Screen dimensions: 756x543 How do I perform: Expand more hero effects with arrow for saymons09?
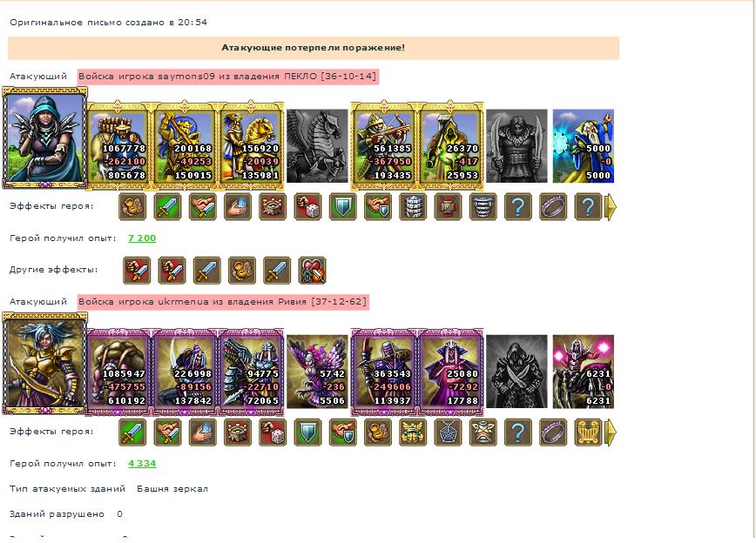coord(611,207)
